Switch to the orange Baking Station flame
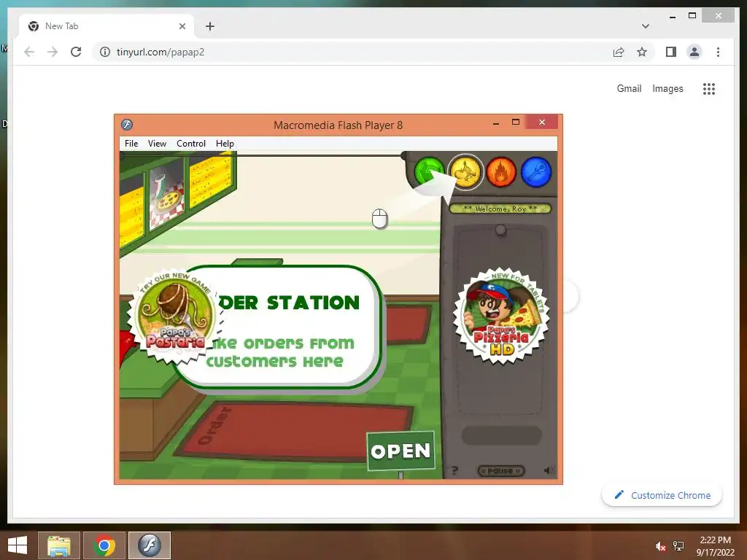 point(500,172)
